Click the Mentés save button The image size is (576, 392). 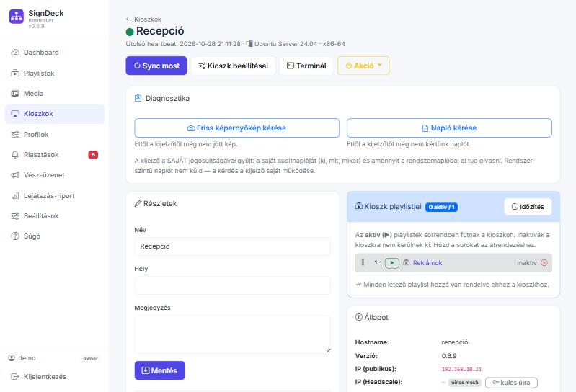coord(160,370)
